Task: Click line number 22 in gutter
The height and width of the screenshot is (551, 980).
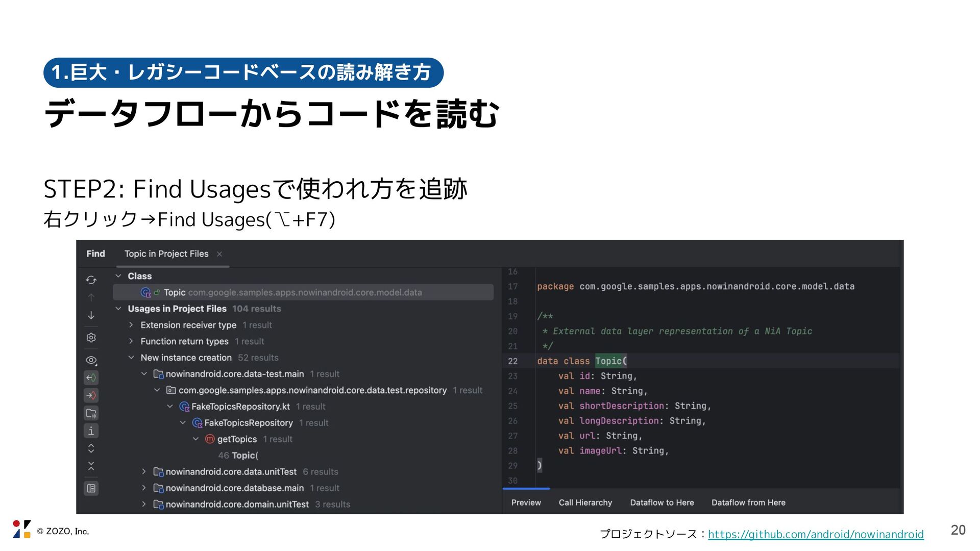Action: click(x=513, y=361)
